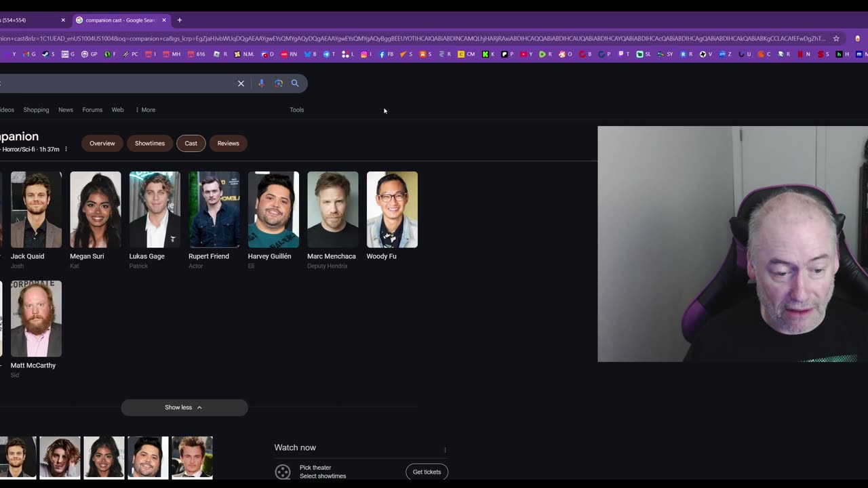The height and width of the screenshot is (488, 868).
Task: Open Rupert Friend's cast photo
Action: pos(214,209)
